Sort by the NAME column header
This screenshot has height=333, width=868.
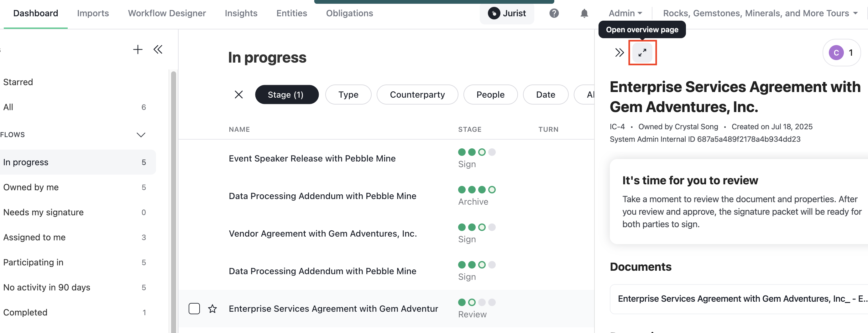pos(239,129)
